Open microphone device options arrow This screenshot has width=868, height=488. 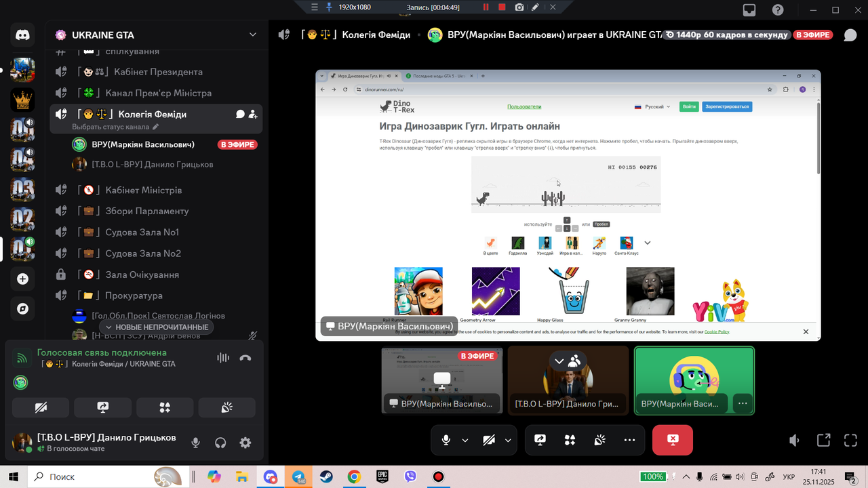click(465, 440)
